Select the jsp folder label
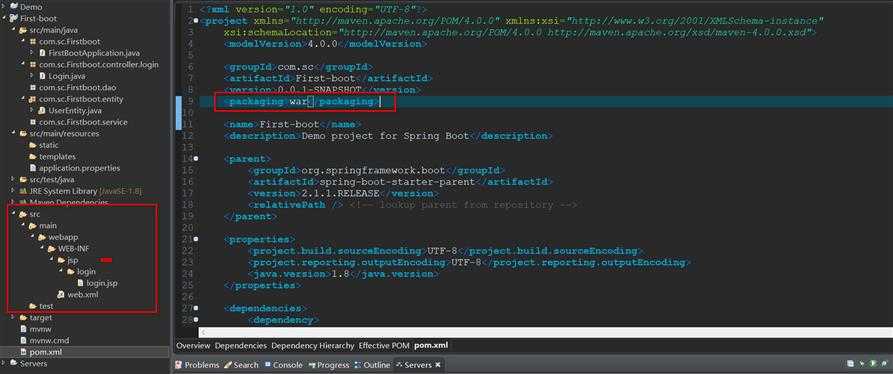 [72, 260]
